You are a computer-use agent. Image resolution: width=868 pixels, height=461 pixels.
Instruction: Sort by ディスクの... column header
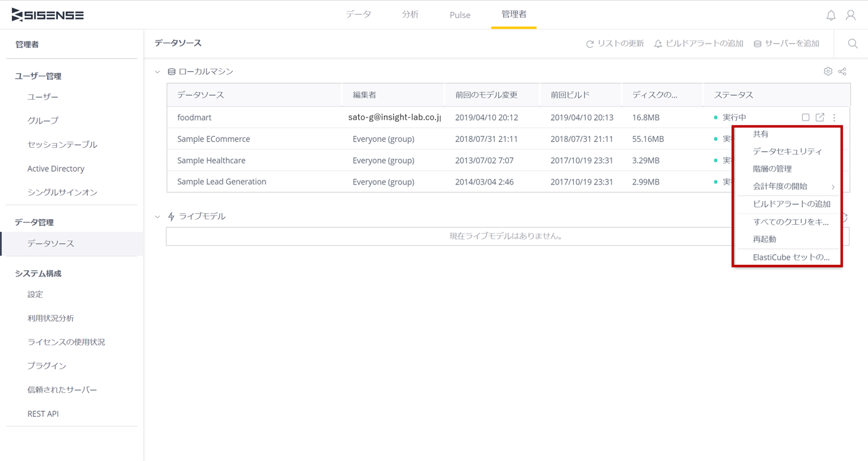tap(663, 95)
